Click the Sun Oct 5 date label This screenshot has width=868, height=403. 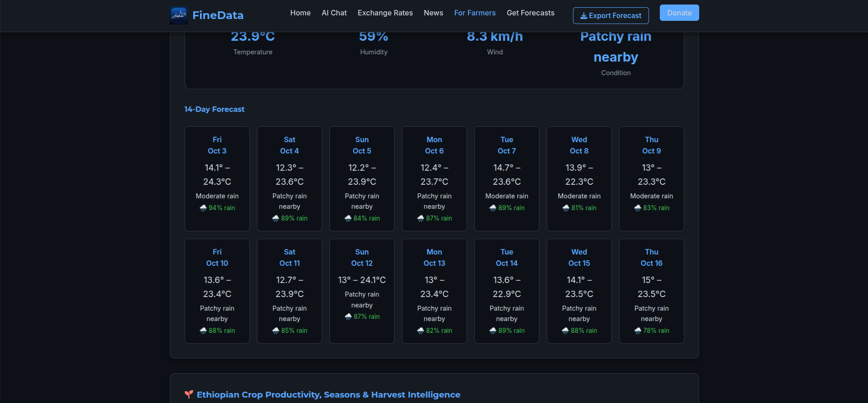(362, 145)
